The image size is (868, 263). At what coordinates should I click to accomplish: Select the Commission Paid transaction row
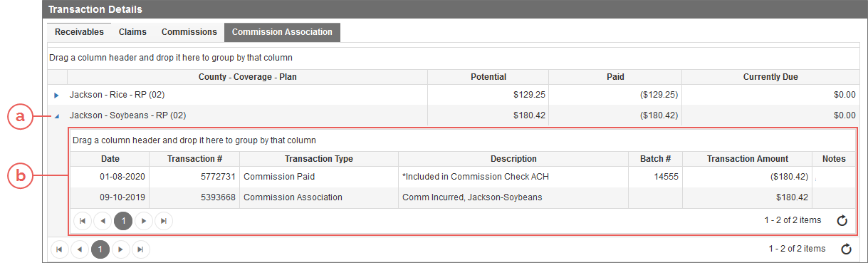463,177
